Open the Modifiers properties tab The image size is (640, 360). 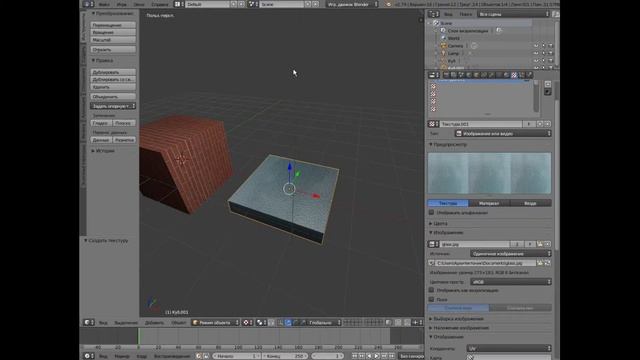pos(491,75)
